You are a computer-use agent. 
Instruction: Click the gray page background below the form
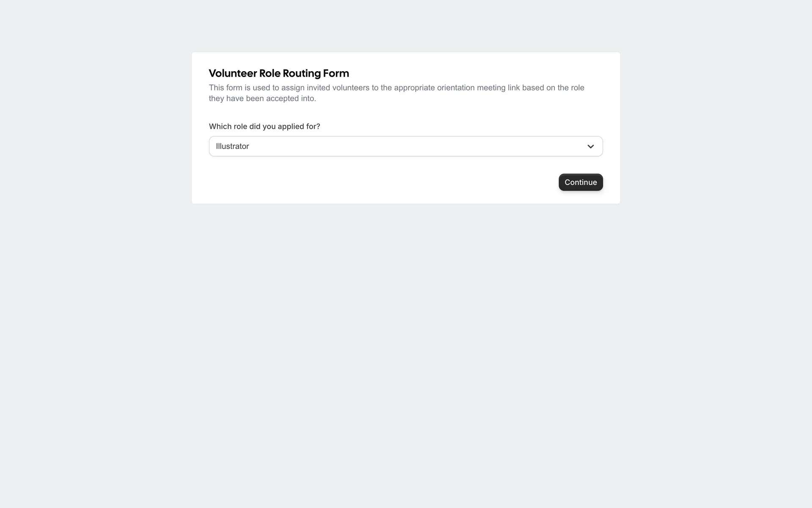pyautogui.click(x=406, y=339)
